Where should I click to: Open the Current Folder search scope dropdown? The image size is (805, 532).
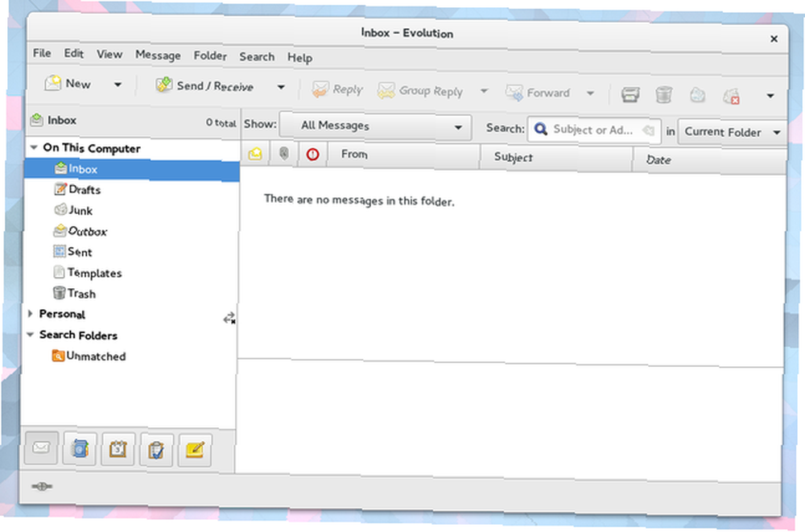732,132
